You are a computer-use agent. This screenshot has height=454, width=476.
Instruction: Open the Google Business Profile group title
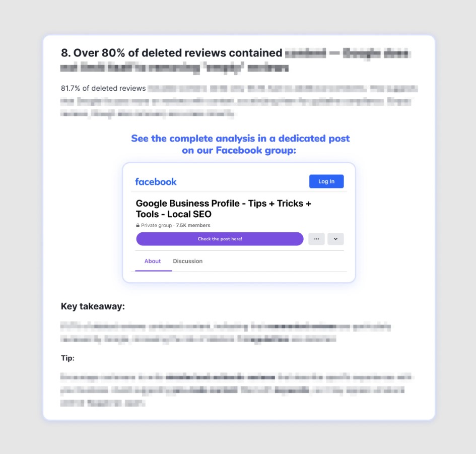tap(224, 209)
